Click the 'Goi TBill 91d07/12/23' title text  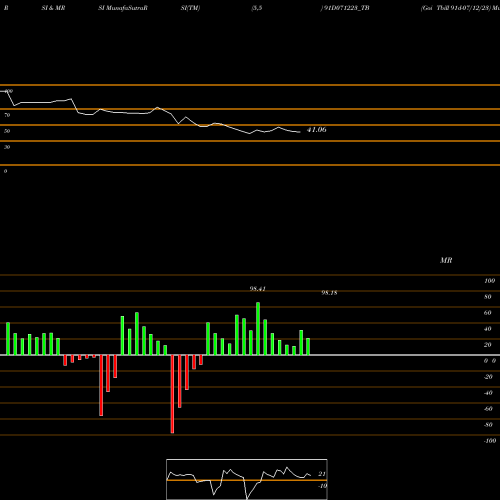456,8
